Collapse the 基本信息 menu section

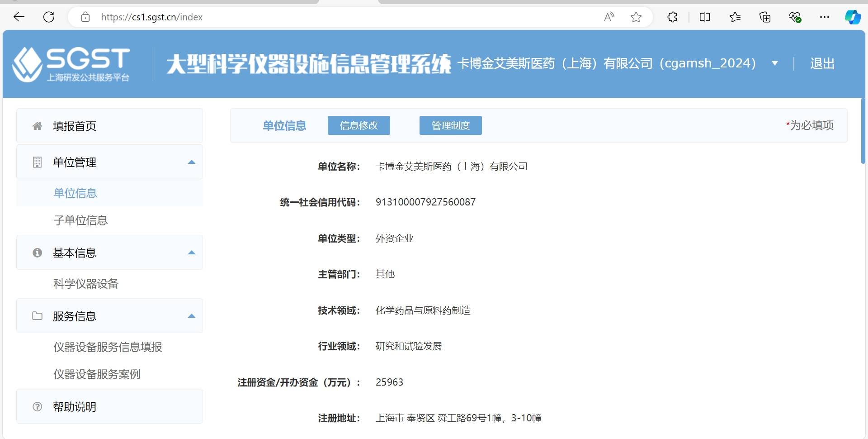(x=192, y=253)
